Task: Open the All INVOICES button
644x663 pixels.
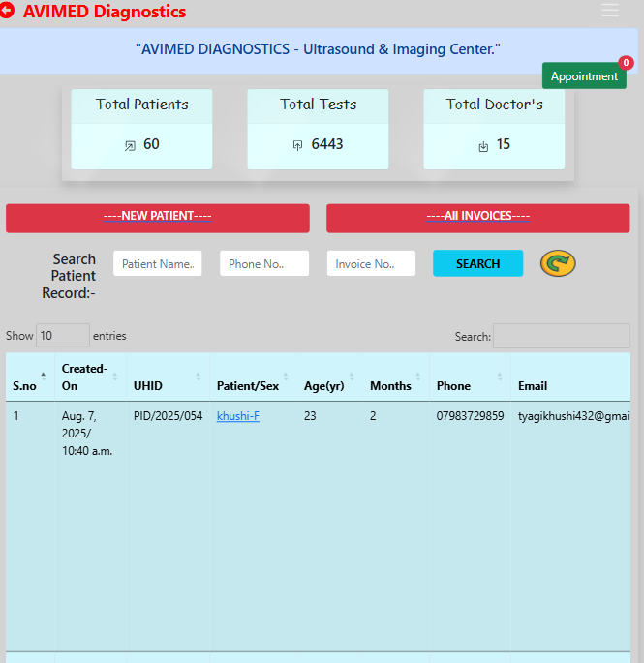Action: [x=477, y=217]
